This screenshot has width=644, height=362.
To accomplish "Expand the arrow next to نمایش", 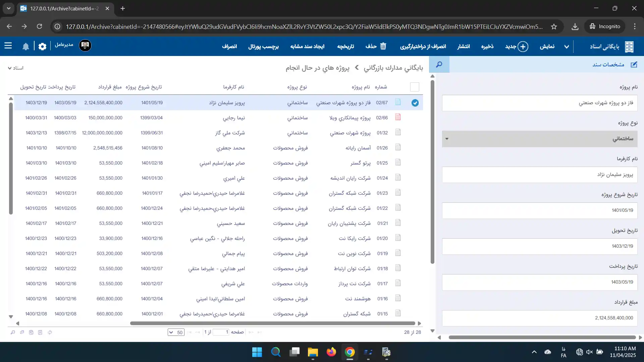I will coord(567,47).
